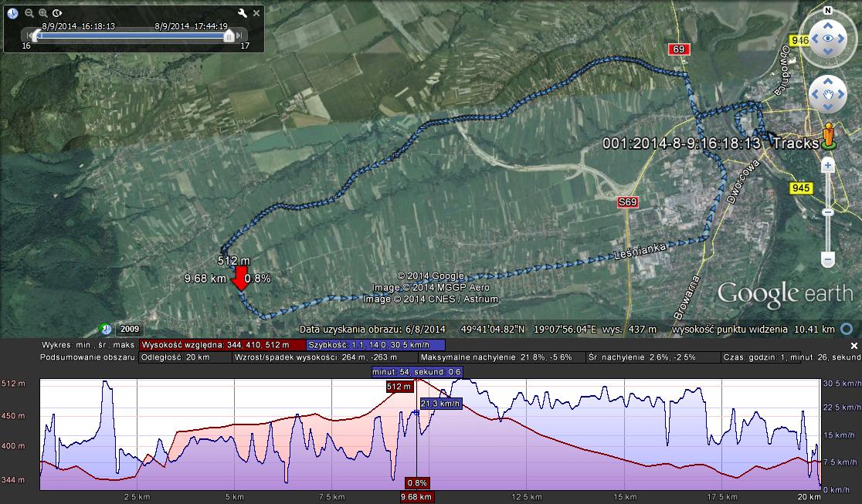Toggle the Szybkość speed graph
Viewport: 862px width, 504px height.
pos(375,345)
